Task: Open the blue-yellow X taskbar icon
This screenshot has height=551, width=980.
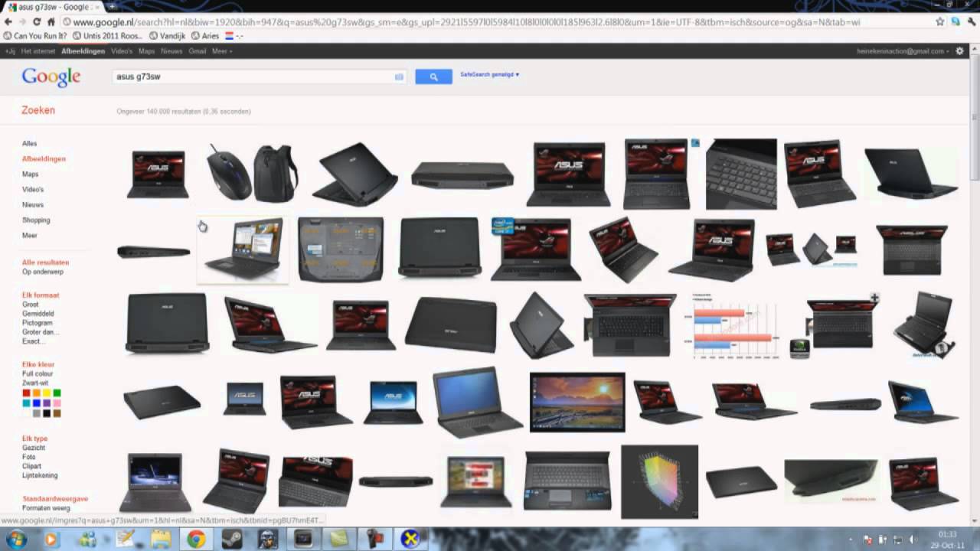Action: pos(411,539)
